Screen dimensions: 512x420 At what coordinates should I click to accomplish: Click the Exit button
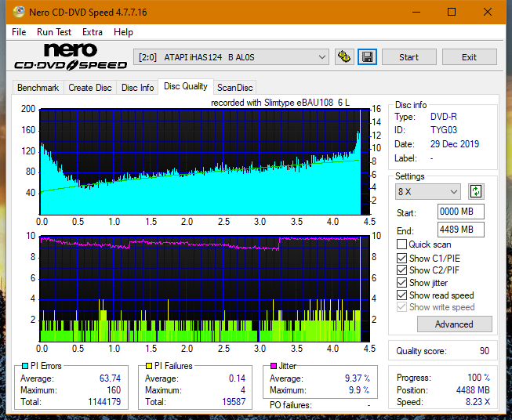click(469, 57)
